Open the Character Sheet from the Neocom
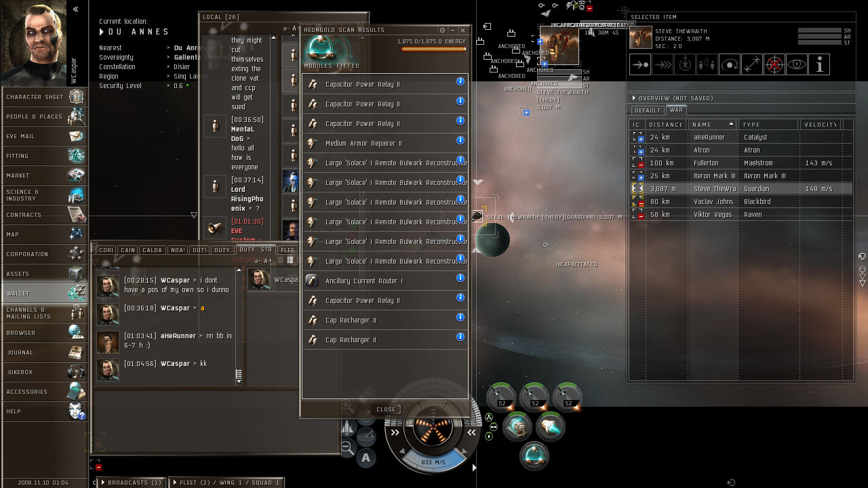 tap(45, 97)
